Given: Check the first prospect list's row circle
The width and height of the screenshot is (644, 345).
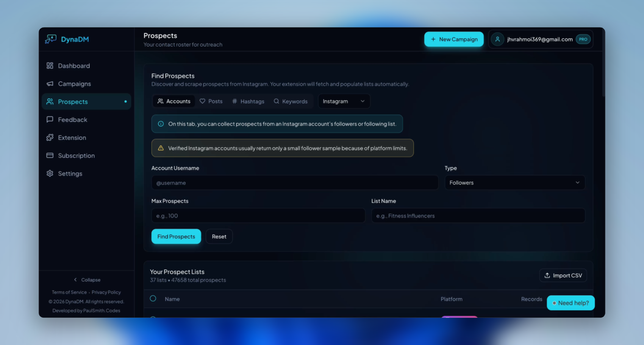Looking at the screenshot, I should (153, 318).
